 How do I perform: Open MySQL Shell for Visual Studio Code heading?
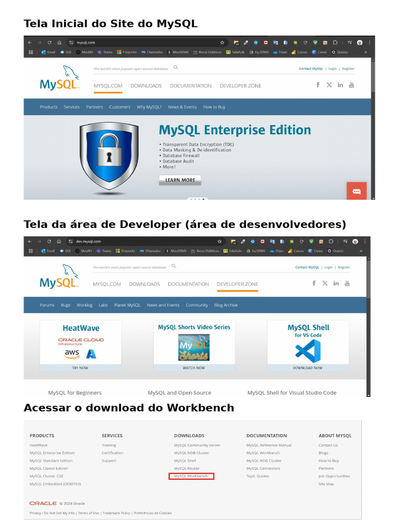(x=292, y=393)
